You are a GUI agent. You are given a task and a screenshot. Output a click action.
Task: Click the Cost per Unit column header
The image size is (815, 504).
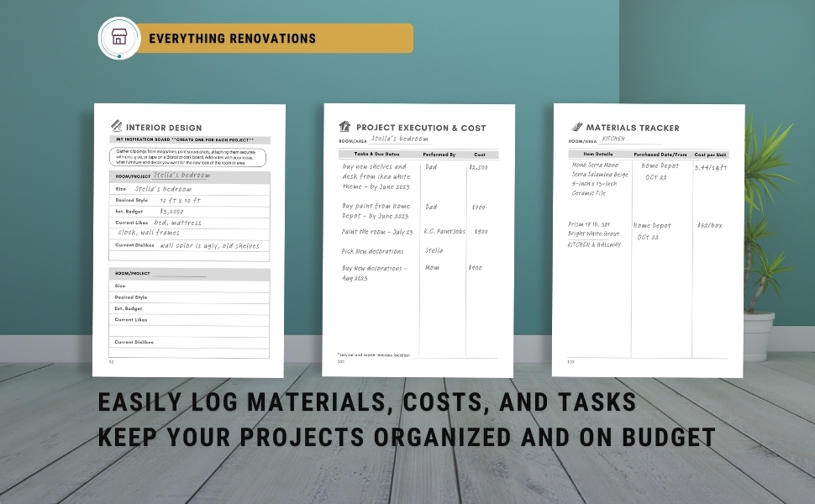[710, 155]
